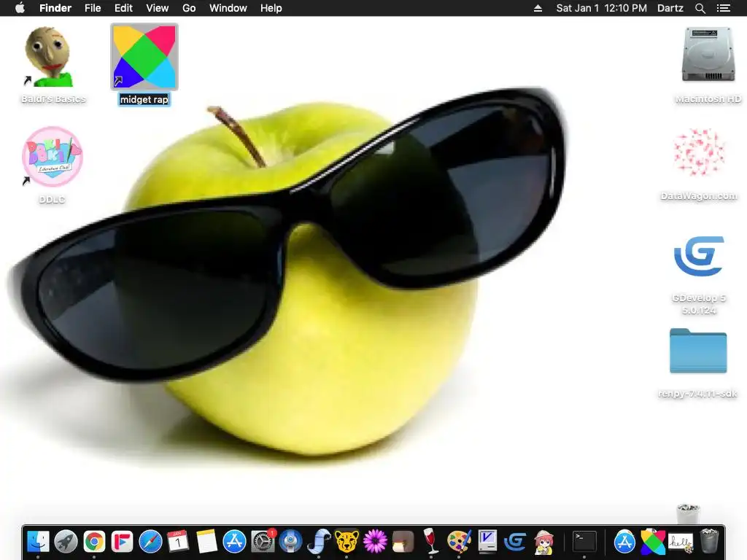Image resolution: width=747 pixels, height=560 pixels.
Task: Click the eject icon in menu bar
Action: [538, 8]
